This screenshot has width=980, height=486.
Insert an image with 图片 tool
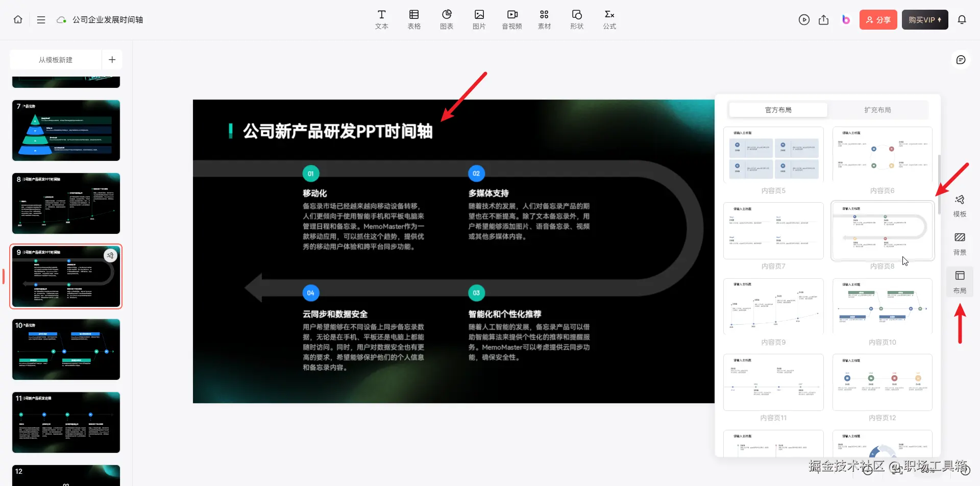(479, 20)
